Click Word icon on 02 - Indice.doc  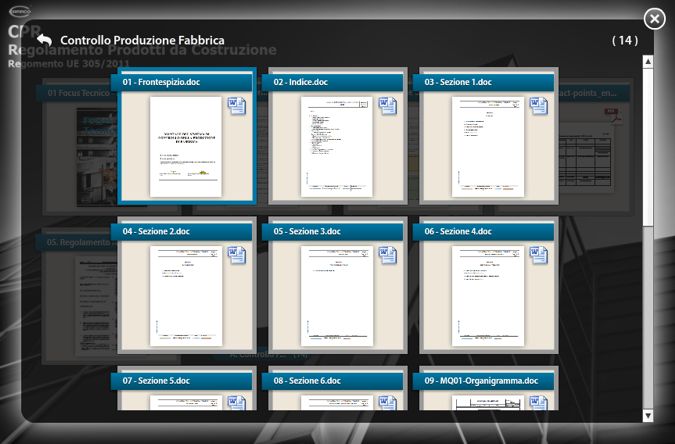388,106
